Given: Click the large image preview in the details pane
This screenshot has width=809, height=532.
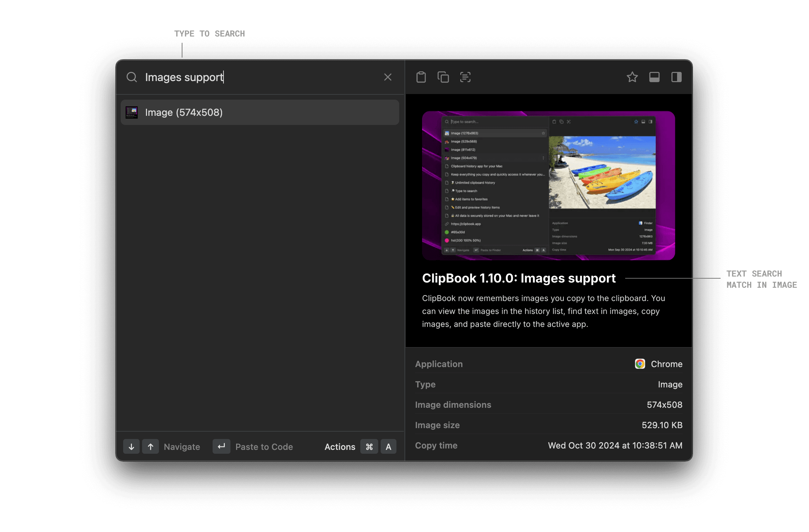Looking at the screenshot, I should (548, 186).
